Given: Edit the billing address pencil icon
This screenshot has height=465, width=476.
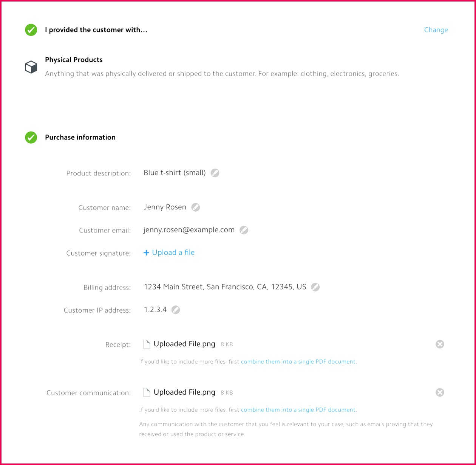Looking at the screenshot, I should click(x=315, y=287).
